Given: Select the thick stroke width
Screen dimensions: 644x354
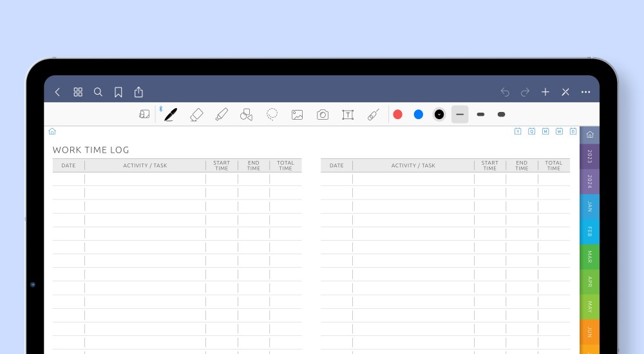Looking at the screenshot, I should (501, 115).
